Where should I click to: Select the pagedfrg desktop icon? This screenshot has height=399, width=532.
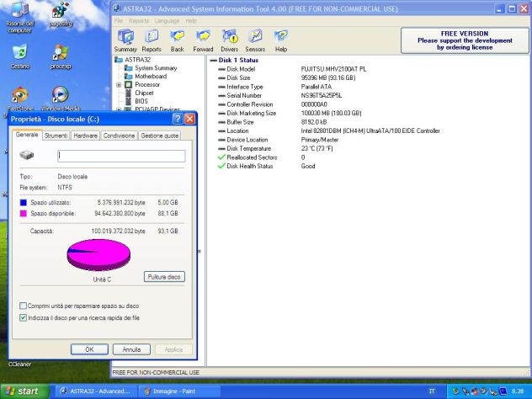61,14
